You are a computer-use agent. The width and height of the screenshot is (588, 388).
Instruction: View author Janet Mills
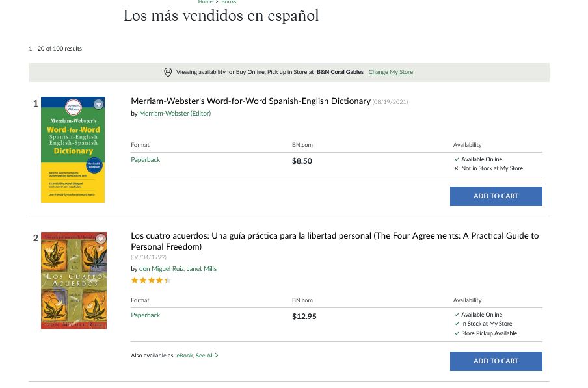click(x=202, y=269)
